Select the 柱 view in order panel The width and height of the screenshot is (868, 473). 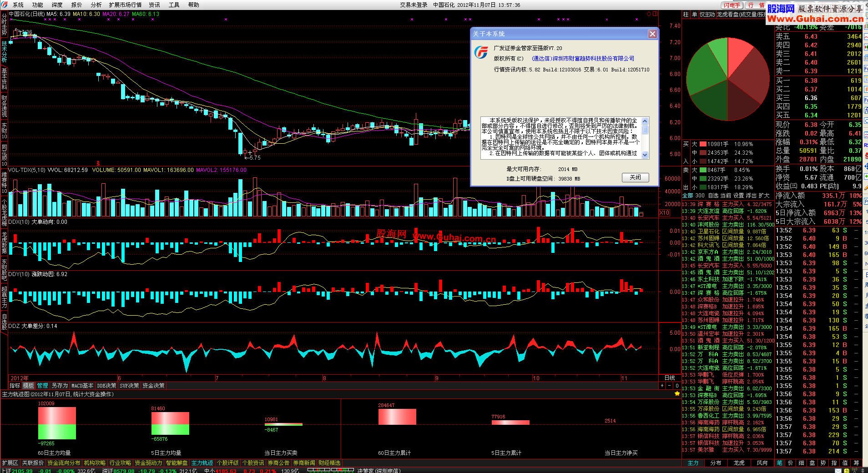pyautogui.click(x=686, y=15)
